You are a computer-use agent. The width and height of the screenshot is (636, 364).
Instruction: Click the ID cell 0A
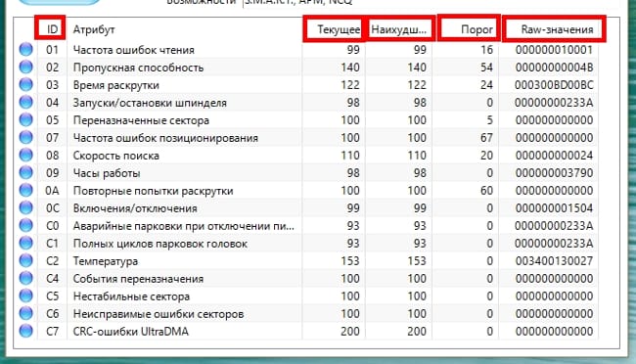click(52, 191)
